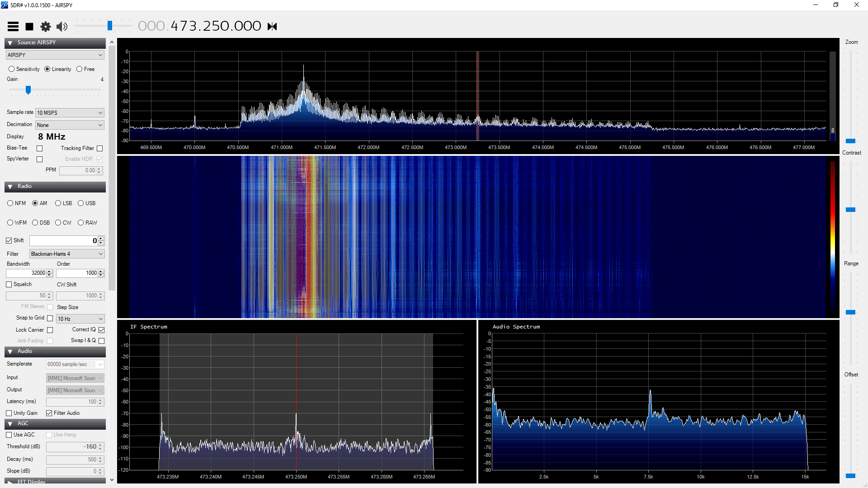Select the NFM demodulation mode
The height and width of the screenshot is (488, 868).
pos(10,203)
